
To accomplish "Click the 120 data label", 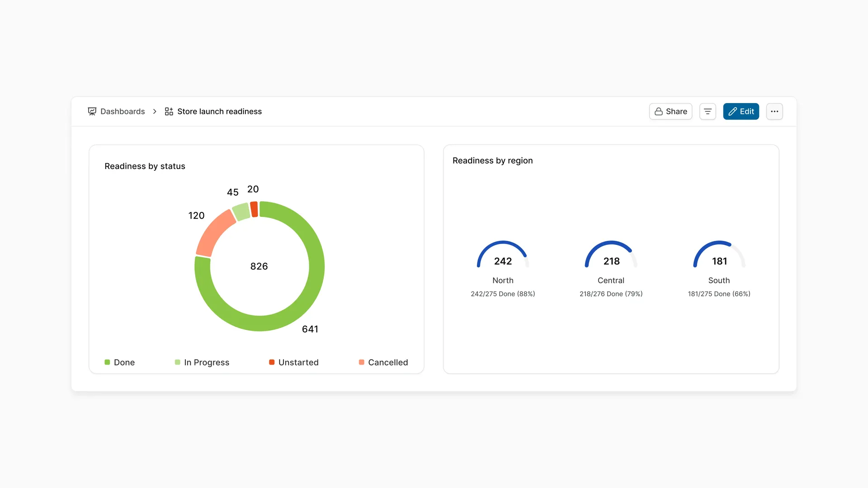I will point(196,216).
